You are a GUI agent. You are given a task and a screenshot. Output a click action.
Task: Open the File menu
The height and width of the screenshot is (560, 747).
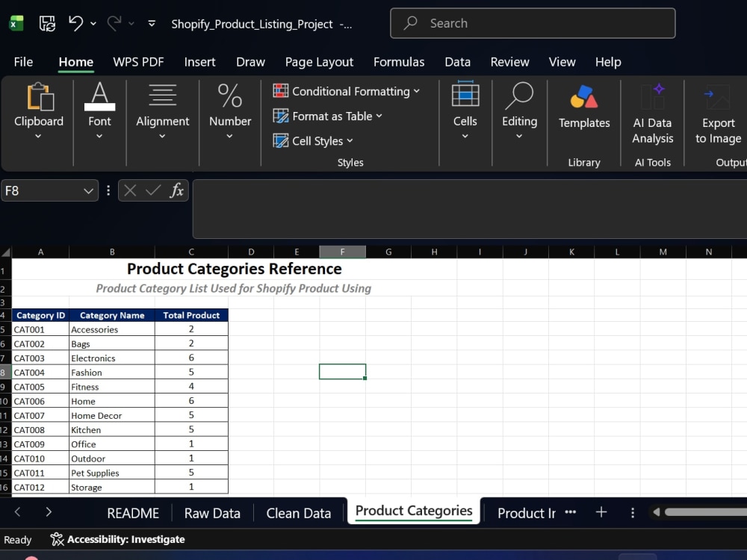(23, 62)
